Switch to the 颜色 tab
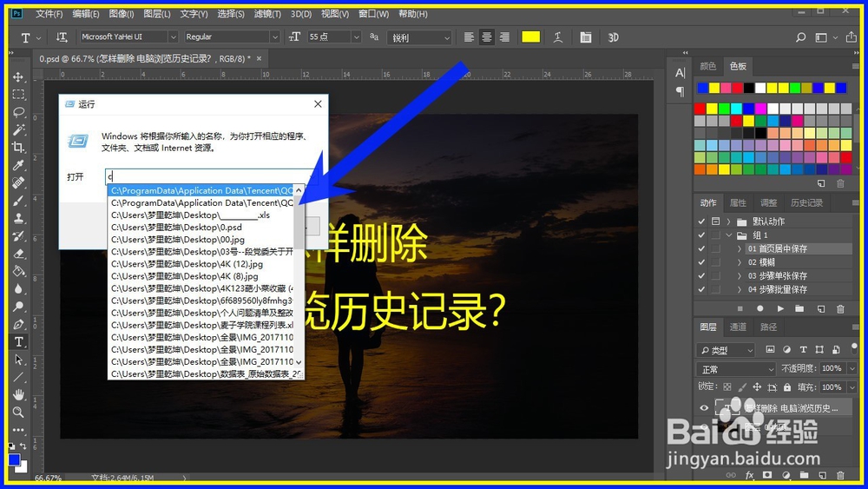Image resolution: width=868 pixels, height=489 pixels. tap(708, 66)
